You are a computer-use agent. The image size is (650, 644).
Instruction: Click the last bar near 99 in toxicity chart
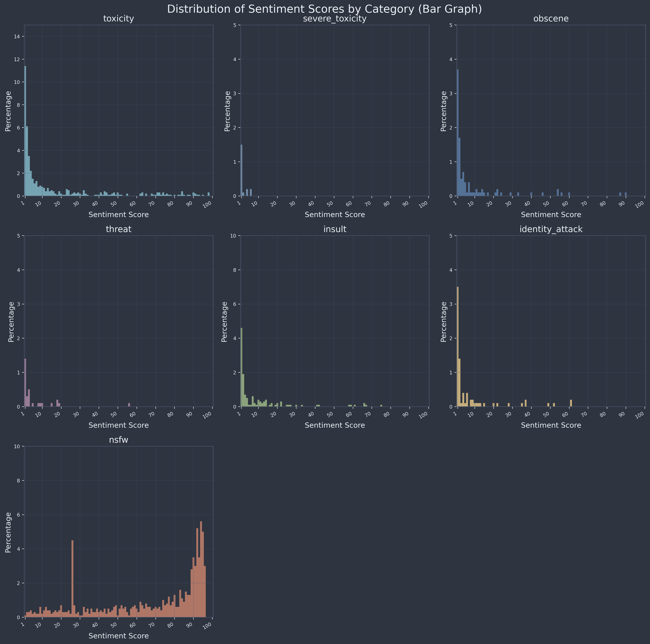pyautogui.click(x=209, y=194)
